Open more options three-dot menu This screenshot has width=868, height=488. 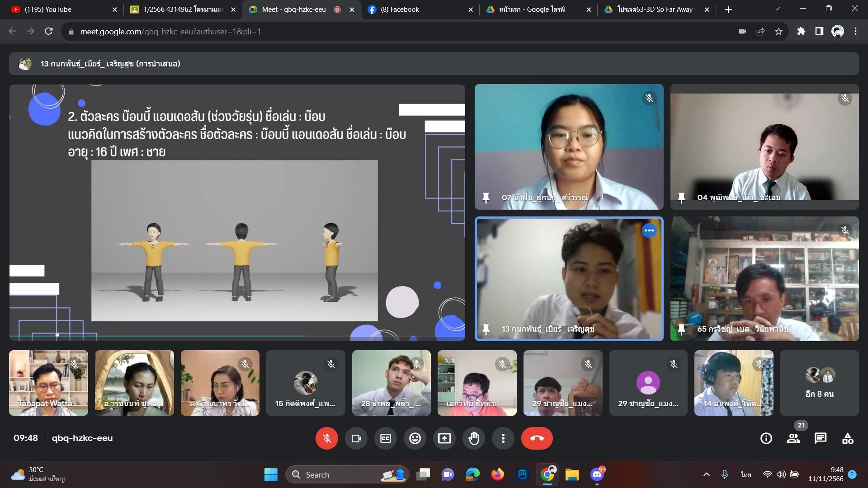point(503,438)
